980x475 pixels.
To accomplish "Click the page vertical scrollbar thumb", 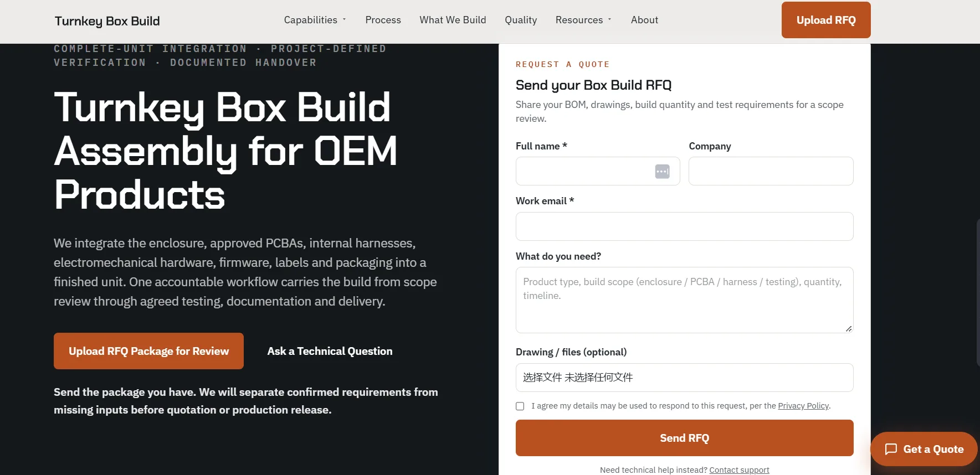I will click(x=978, y=292).
